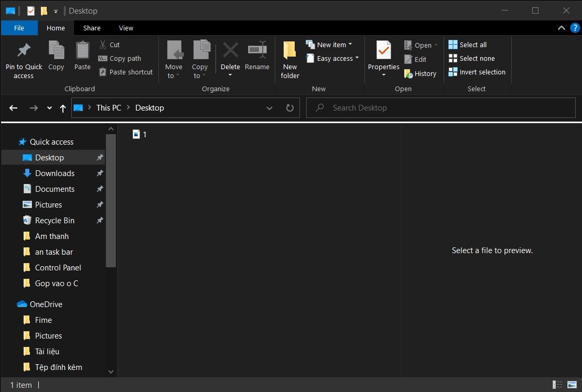Viewport: 582px width, 392px height.
Task: Open Desktop in Quick access
Action: coord(53,158)
